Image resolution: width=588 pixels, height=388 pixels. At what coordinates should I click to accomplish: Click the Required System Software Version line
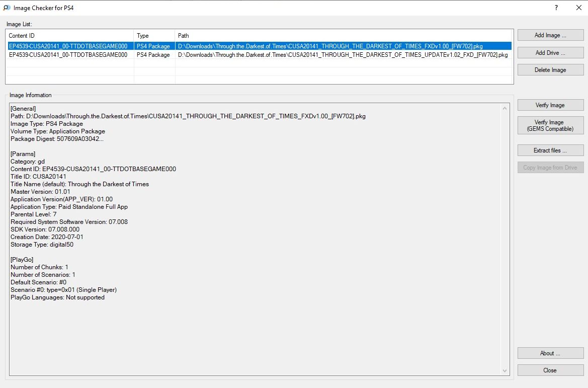(x=69, y=222)
